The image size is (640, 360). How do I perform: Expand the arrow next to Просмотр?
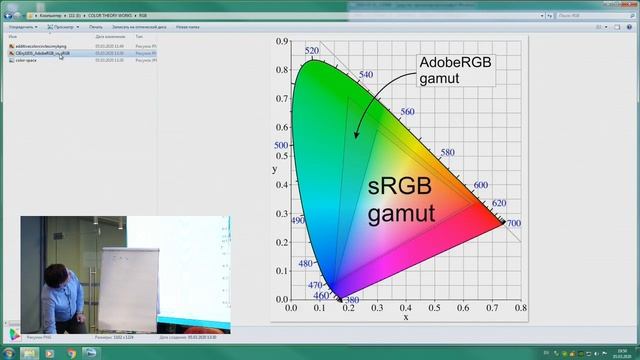(x=78, y=27)
